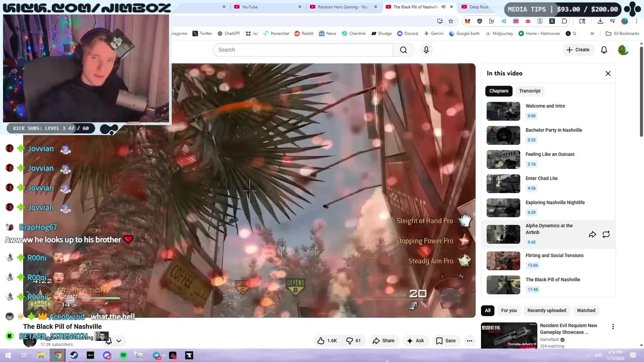The width and height of the screenshot is (644, 362).
Task: Filter recommendations by Recently uploaded
Action: [x=547, y=310]
